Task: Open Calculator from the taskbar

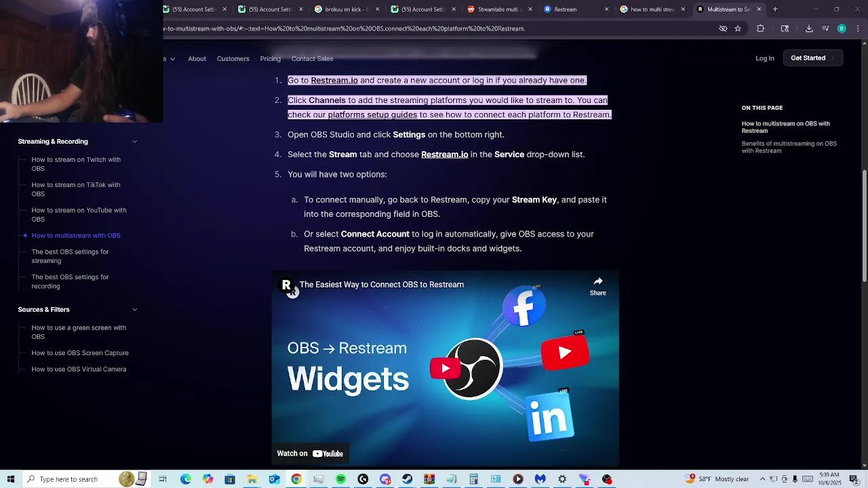Action: (473, 479)
